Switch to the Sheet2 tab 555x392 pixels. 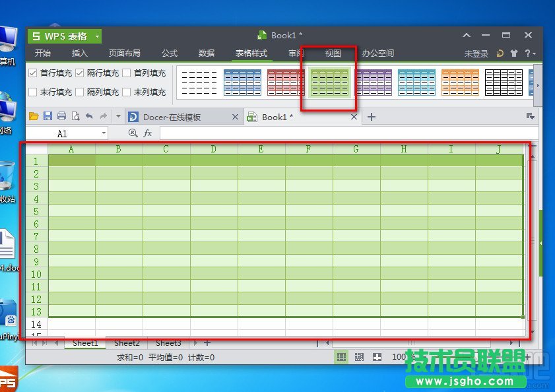[x=127, y=343]
